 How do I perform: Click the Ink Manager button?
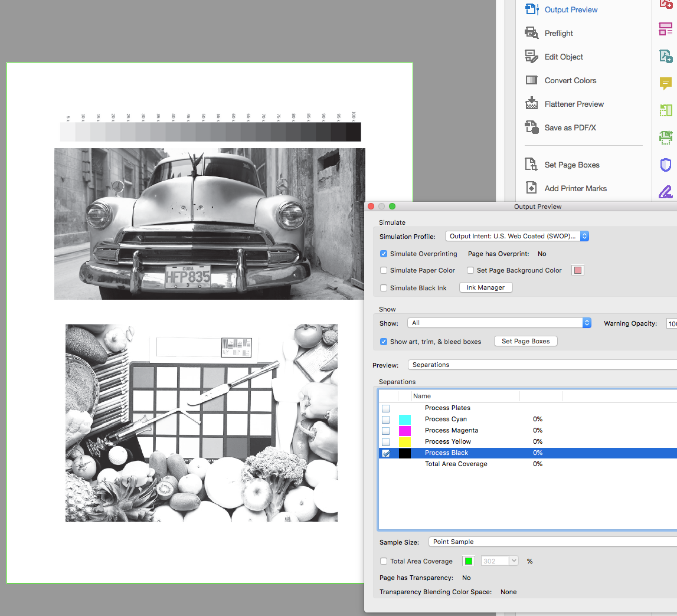(x=485, y=287)
